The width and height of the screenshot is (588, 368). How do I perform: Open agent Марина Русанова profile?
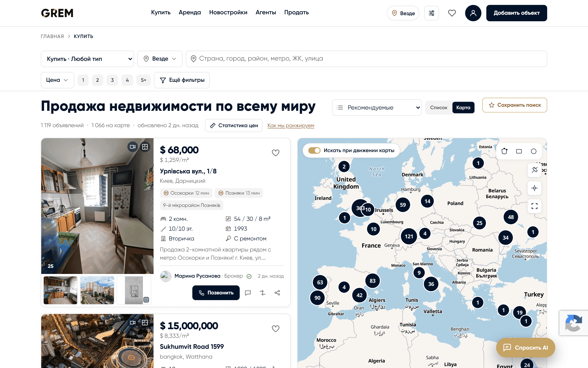(x=197, y=276)
